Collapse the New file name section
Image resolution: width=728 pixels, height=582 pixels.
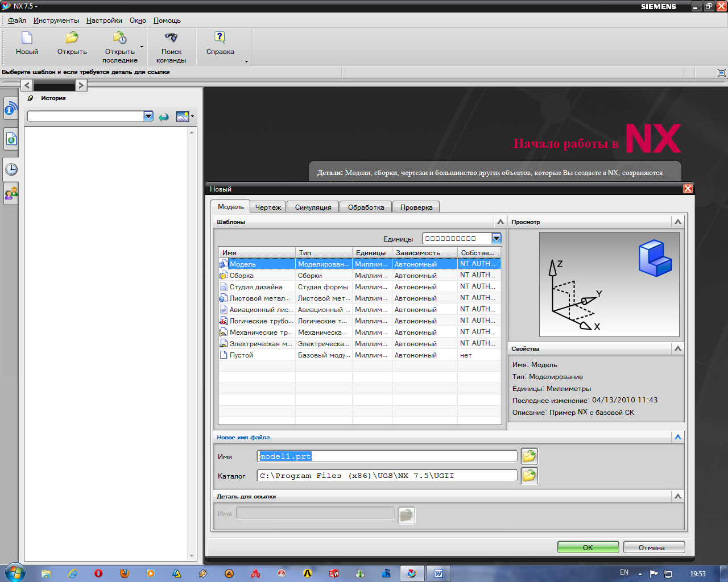(678, 437)
